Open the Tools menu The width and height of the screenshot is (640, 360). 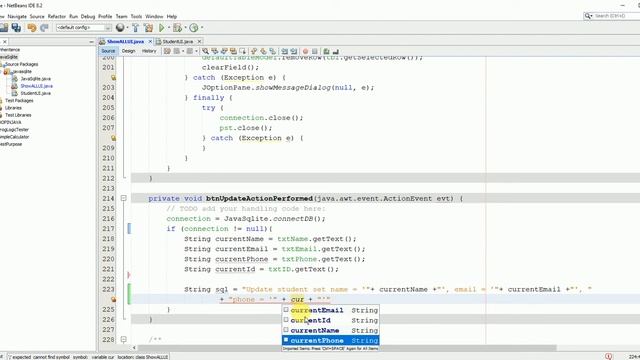click(x=136, y=17)
